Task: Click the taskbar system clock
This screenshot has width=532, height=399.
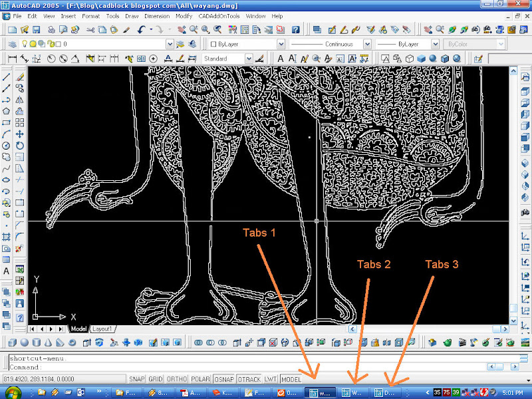Action: 512,393
